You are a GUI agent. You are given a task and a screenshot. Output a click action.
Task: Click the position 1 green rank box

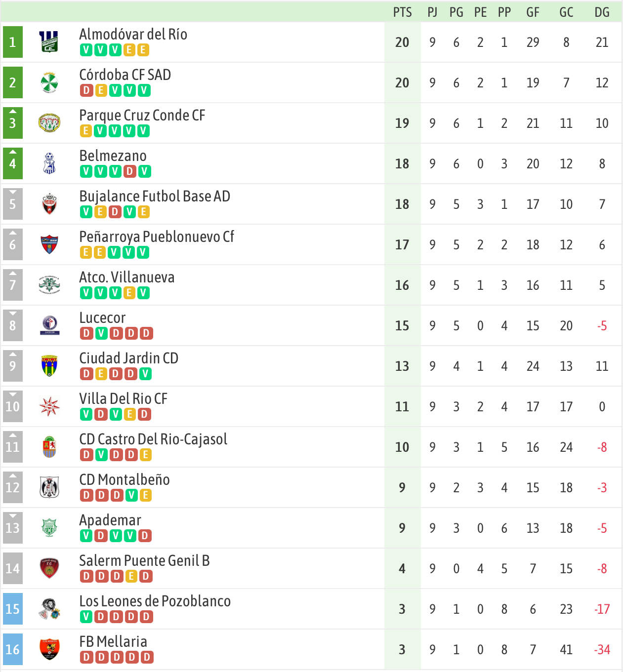coord(13,42)
